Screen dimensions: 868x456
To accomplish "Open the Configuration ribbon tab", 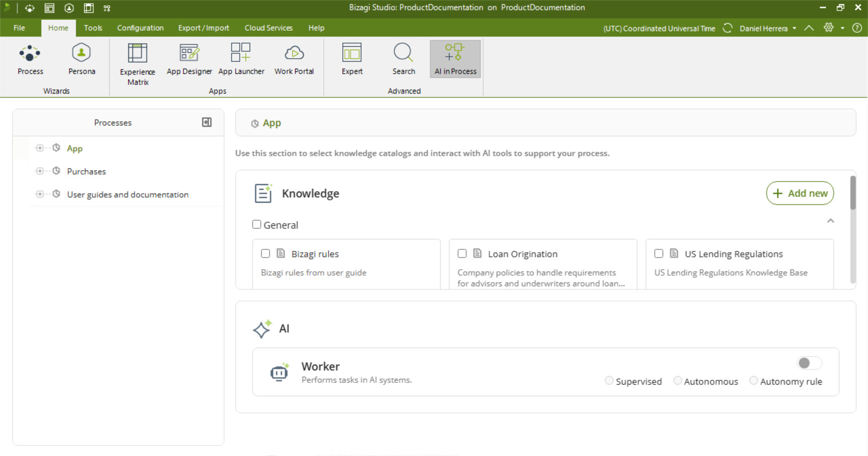I will (x=140, y=28).
